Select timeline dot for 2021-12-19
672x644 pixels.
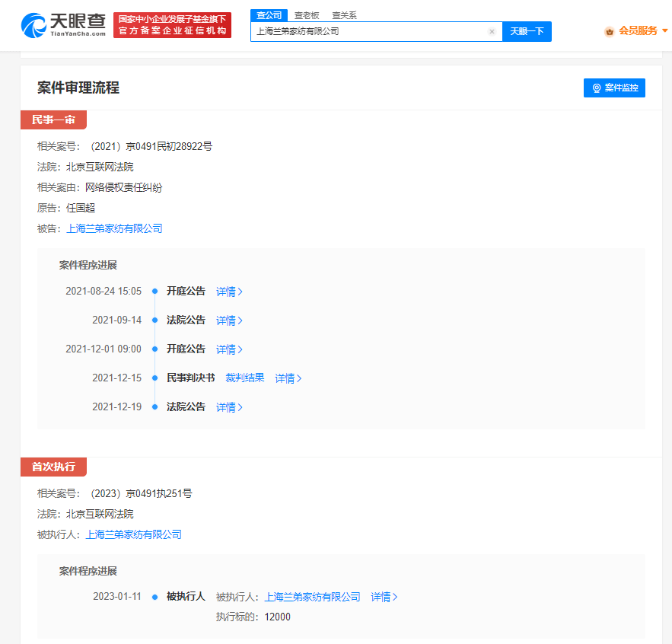coord(155,407)
